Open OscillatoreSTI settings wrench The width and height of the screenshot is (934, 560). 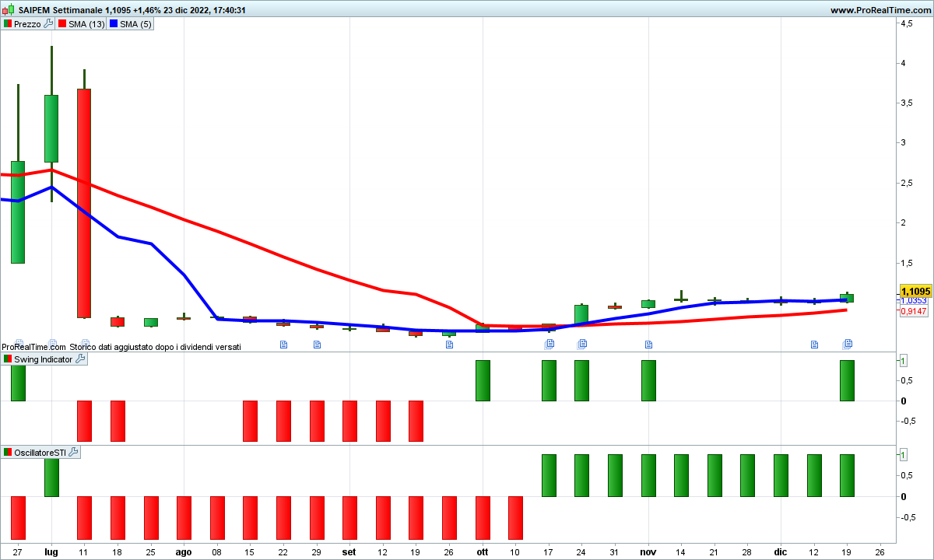click(73, 452)
